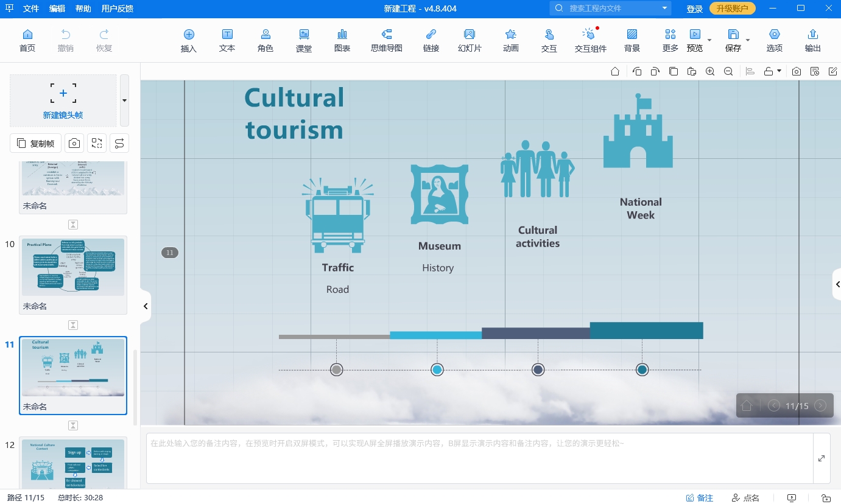Click the align objects icon
The width and height of the screenshot is (841, 504).
(750, 71)
